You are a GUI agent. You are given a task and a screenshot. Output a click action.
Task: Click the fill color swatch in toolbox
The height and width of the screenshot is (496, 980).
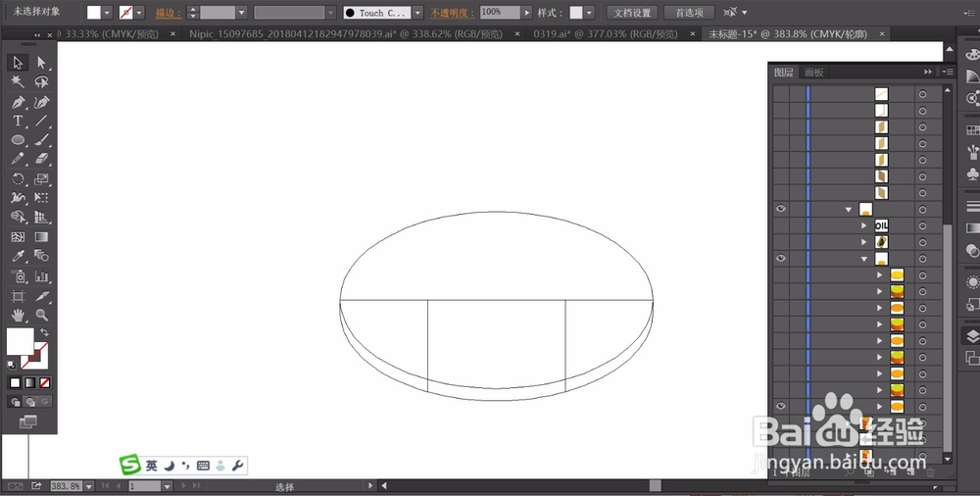[20, 341]
